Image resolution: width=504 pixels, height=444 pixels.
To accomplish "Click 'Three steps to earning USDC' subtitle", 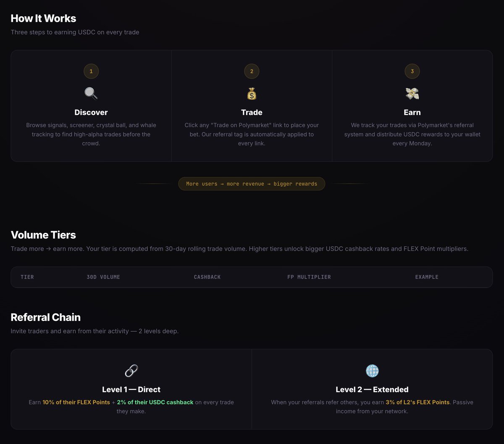I will pos(75,32).
